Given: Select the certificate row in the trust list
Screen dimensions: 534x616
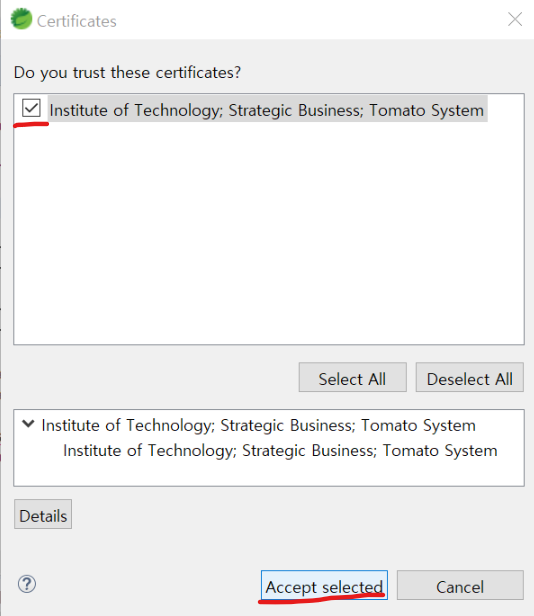Looking at the screenshot, I should (267, 110).
